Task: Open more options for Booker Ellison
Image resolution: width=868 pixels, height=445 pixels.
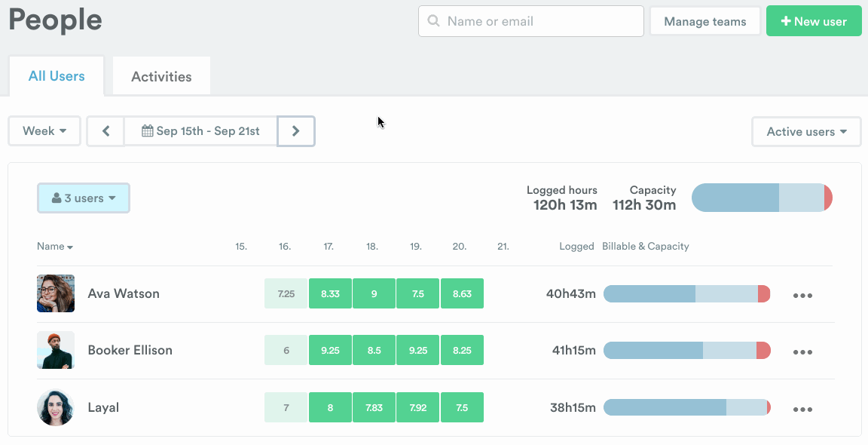Action: [x=802, y=351]
